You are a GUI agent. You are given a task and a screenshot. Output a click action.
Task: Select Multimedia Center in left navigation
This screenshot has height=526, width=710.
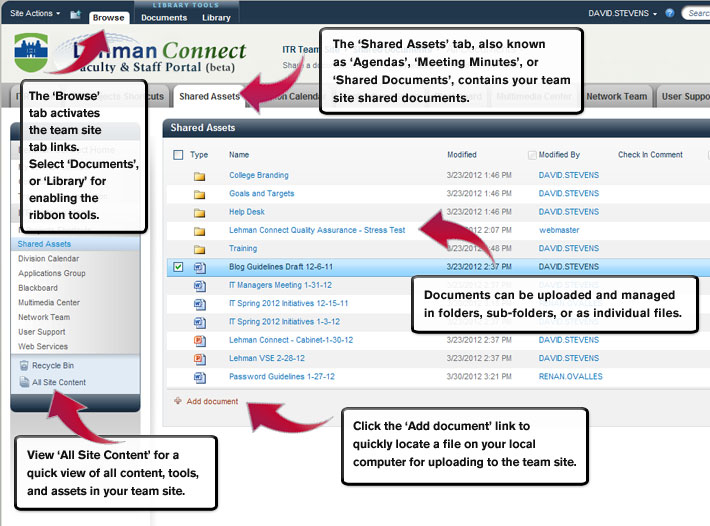click(49, 302)
